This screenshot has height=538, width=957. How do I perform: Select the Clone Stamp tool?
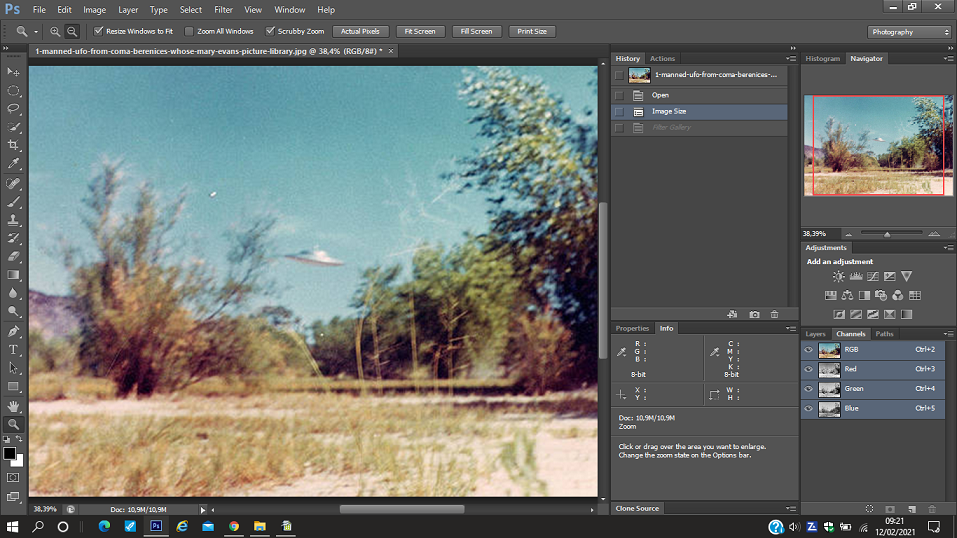coord(14,220)
